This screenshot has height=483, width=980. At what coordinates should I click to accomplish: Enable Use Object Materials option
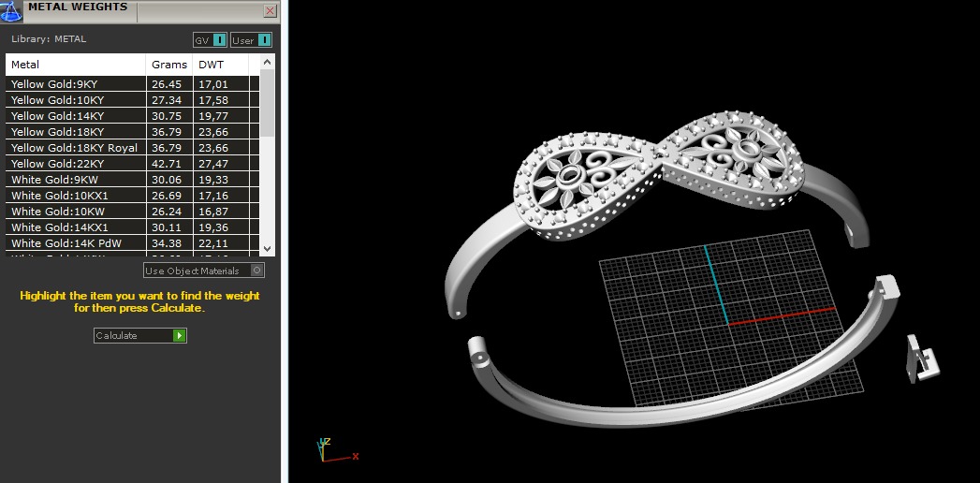[204, 271]
